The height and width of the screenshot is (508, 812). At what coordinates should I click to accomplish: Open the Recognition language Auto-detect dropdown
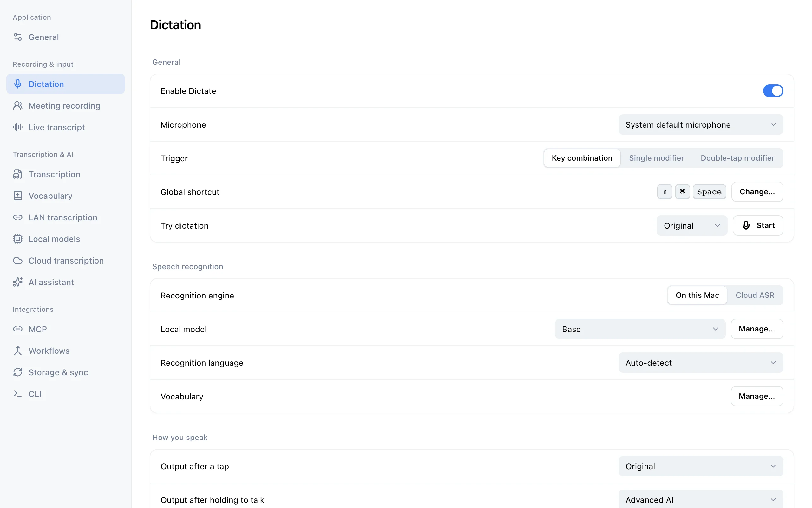701,363
